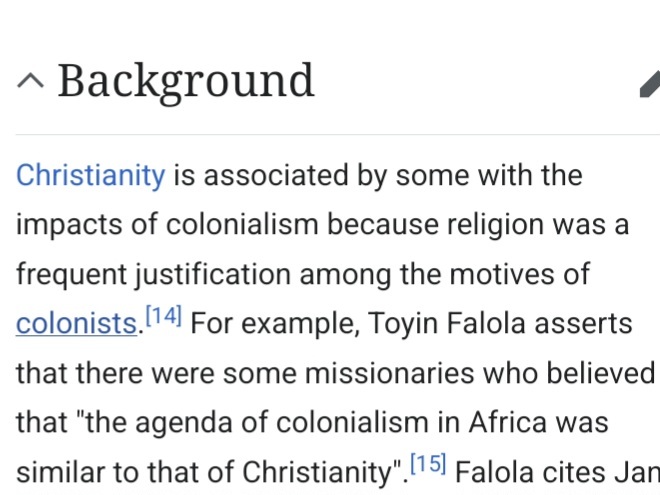The width and height of the screenshot is (660, 495).
Task: Open the Christianity article link
Action: coord(90,176)
